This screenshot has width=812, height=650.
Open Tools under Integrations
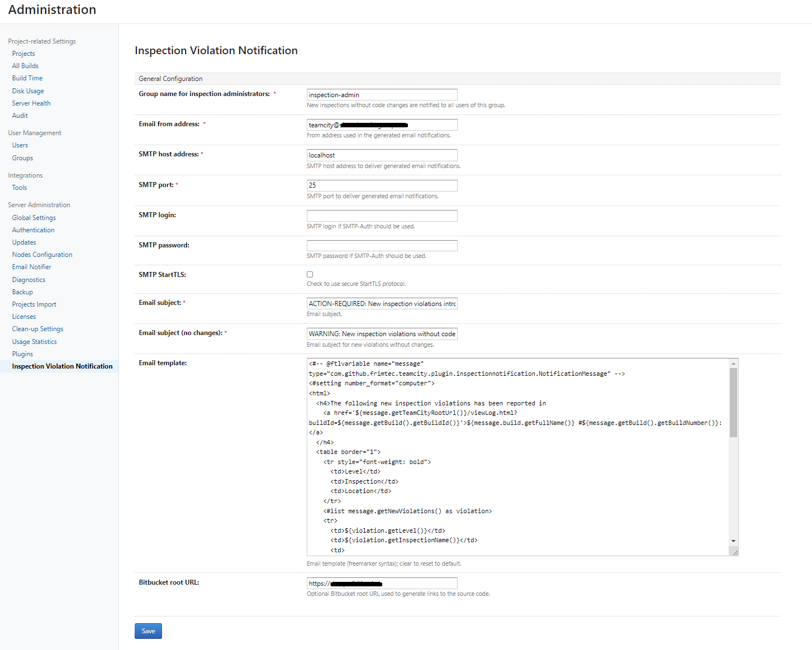click(x=20, y=188)
